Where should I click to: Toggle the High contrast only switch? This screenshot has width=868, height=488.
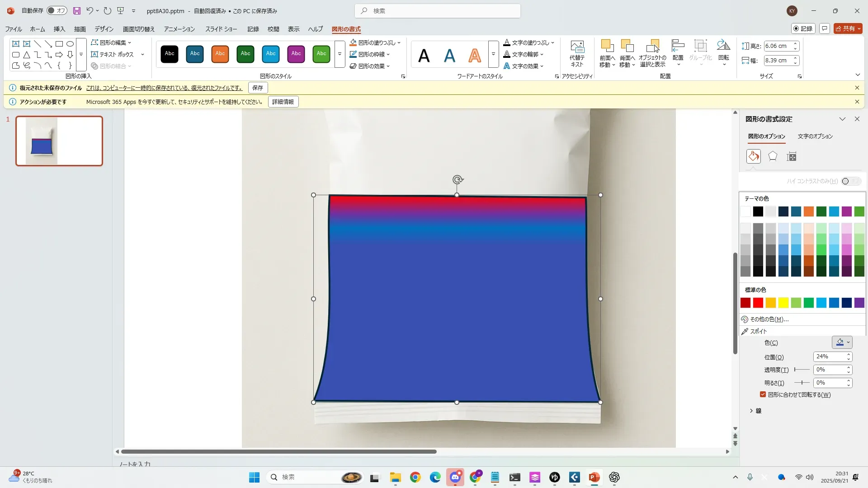[851, 181]
